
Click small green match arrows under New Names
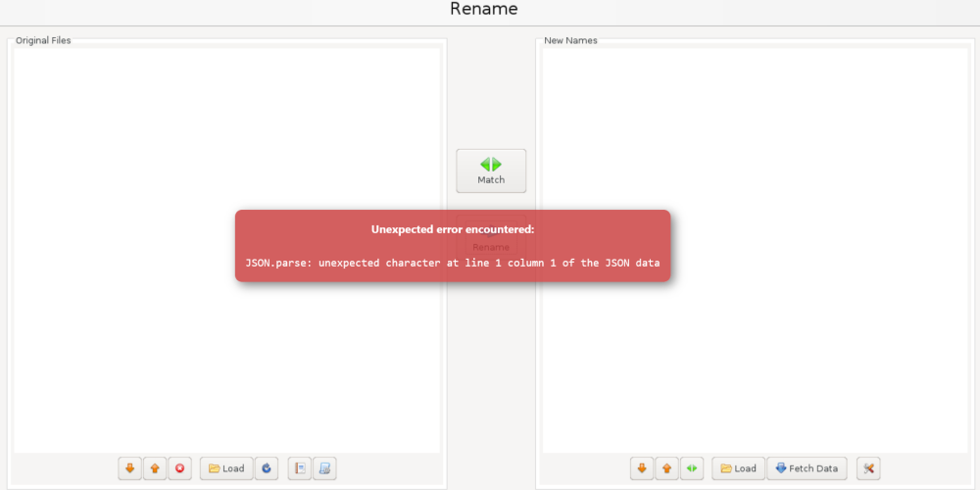pyautogui.click(x=692, y=468)
